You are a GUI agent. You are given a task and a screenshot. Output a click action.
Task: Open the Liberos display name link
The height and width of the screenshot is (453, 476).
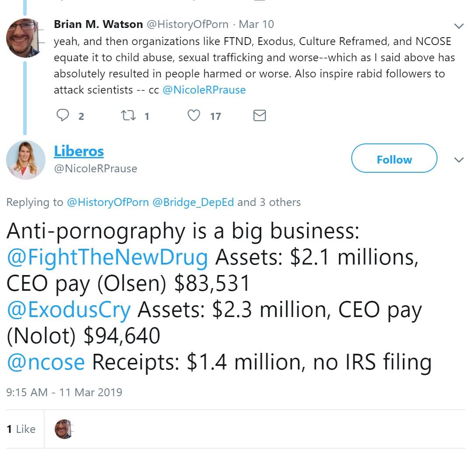[x=79, y=151]
